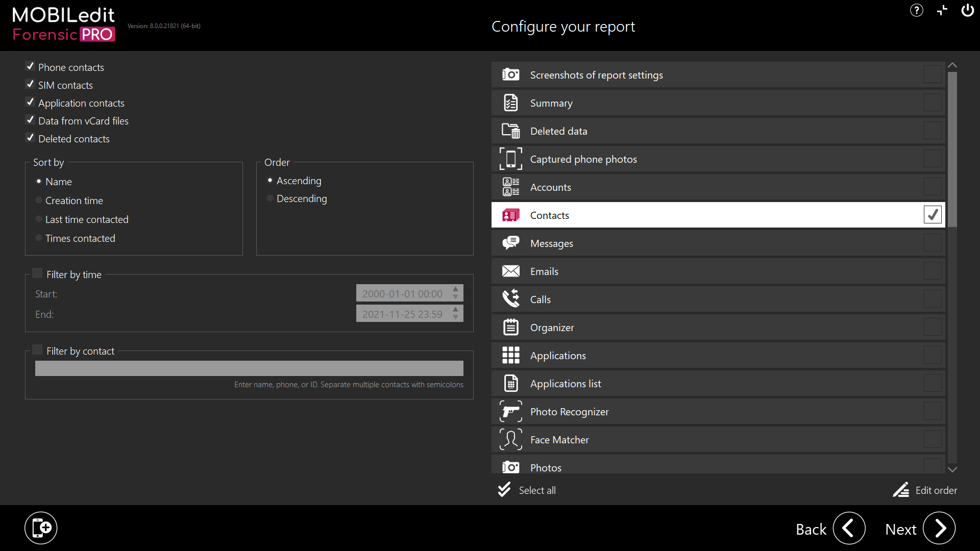Click the Edit order pencil icon
Viewport: 980px width, 551px height.
[x=901, y=490]
